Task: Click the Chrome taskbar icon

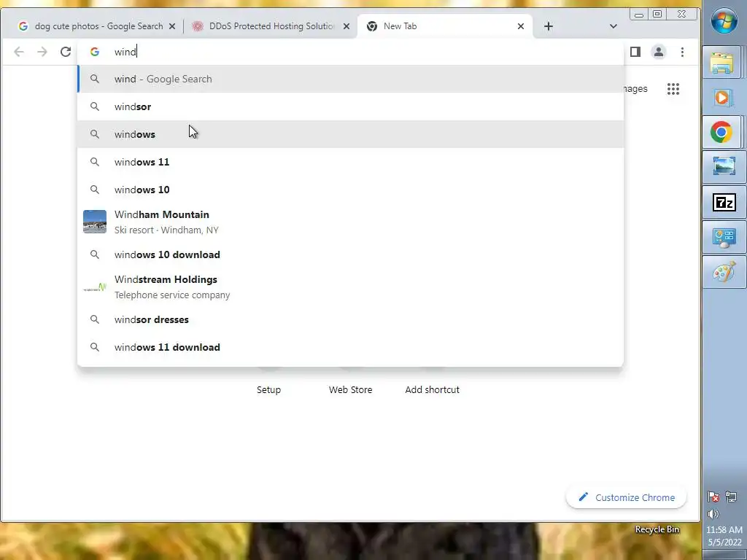Action: (x=721, y=132)
